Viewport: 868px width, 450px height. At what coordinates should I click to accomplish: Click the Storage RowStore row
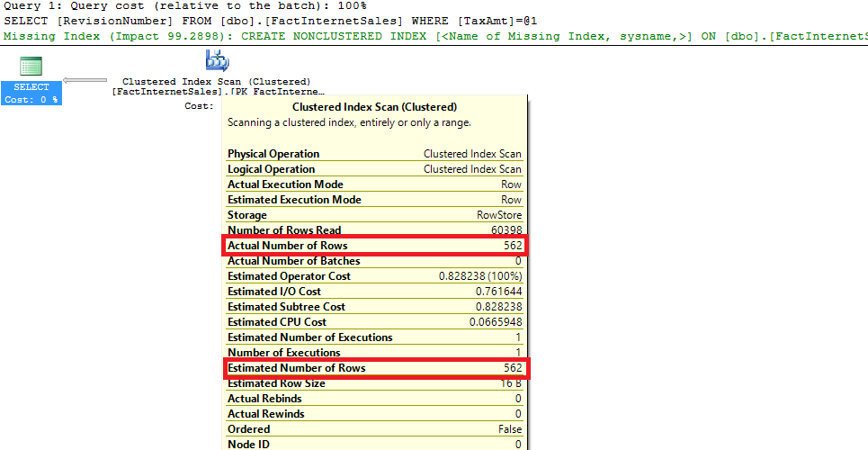coord(374,215)
